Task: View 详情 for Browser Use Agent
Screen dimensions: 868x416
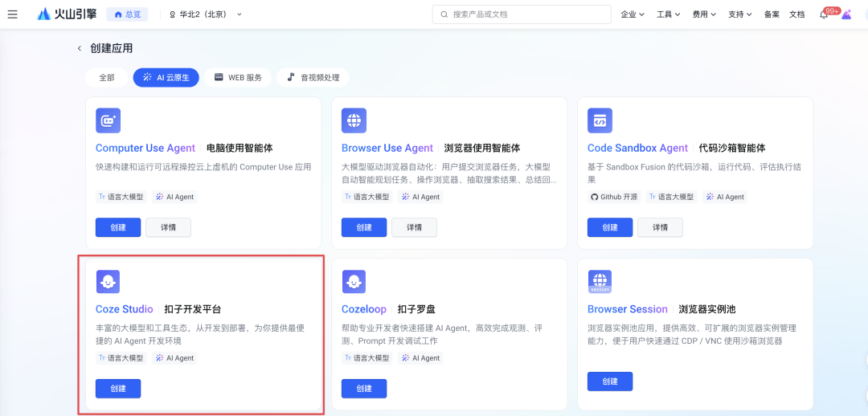Action: point(414,227)
